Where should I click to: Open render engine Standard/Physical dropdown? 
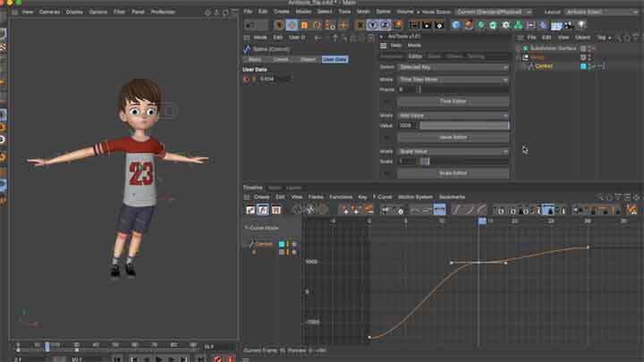click(x=495, y=12)
